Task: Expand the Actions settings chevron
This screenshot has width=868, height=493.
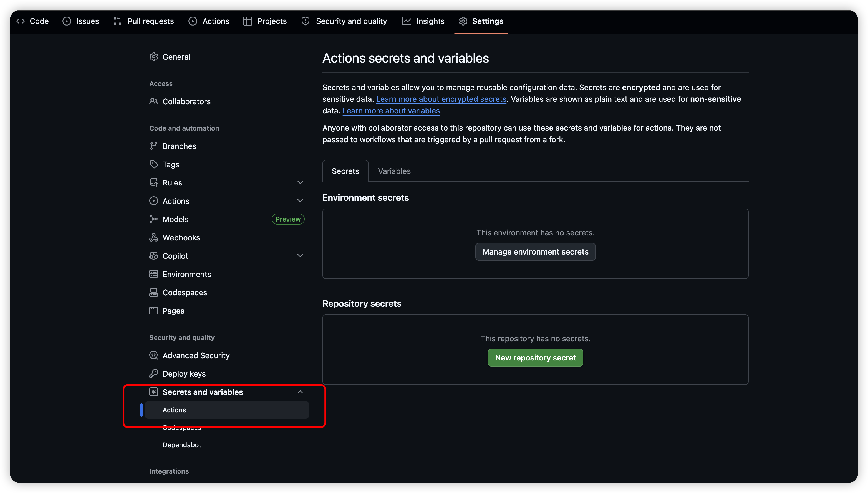Action: tap(300, 201)
